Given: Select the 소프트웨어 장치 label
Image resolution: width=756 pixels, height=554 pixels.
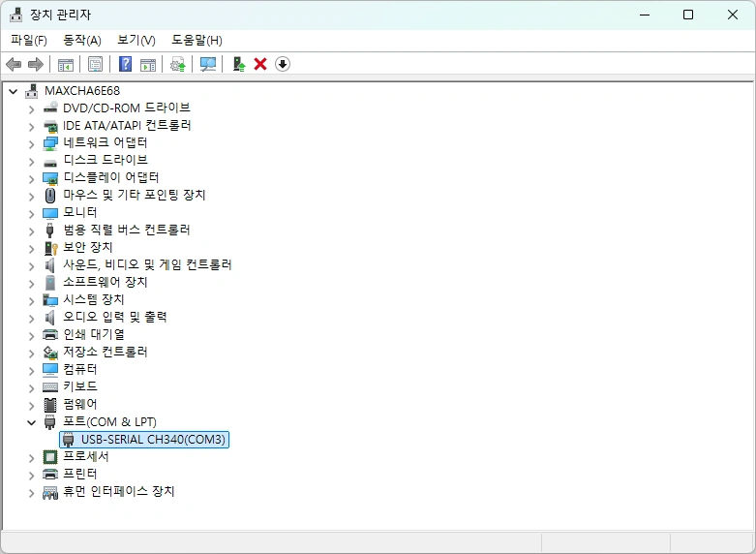Looking at the screenshot, I should pyautogui.click(x=106, y=282).
